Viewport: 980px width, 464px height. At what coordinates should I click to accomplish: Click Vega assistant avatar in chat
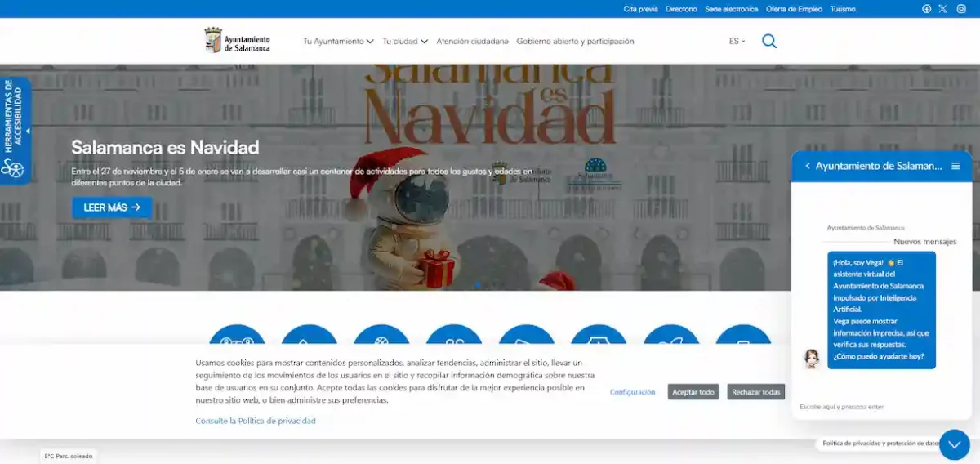(x=812, y=359)
